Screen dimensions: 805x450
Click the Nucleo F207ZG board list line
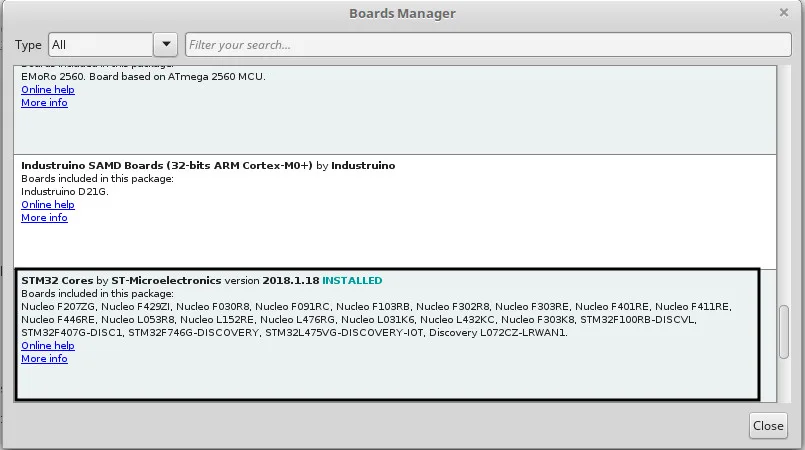coord(376,307)
